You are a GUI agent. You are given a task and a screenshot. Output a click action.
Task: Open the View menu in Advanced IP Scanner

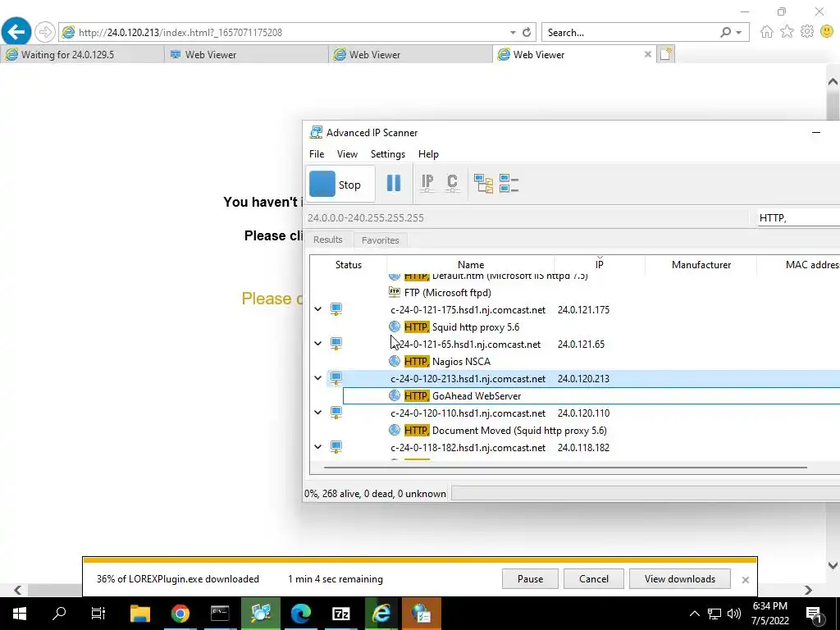tap(347, 153)
